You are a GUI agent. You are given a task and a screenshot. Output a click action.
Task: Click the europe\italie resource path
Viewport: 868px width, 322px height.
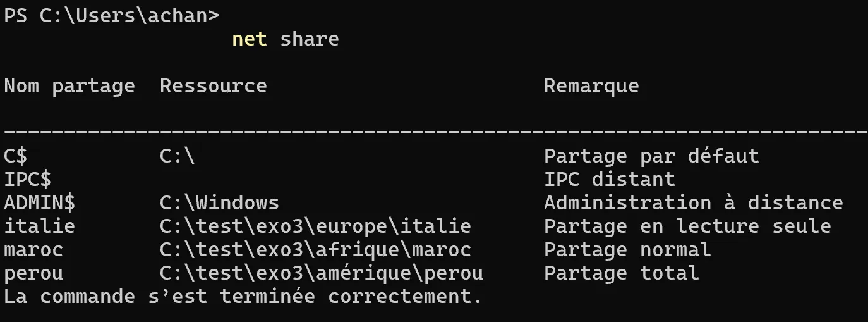point(315,226)
